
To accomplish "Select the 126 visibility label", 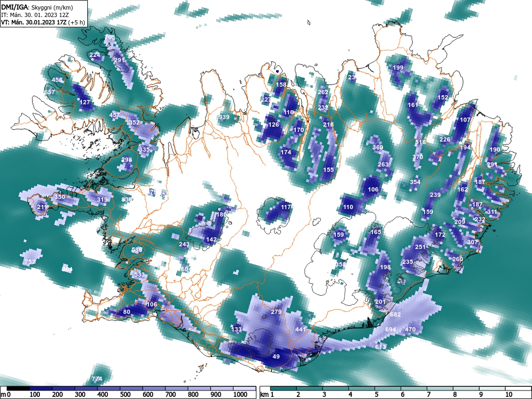I will pyautogui.click(x=273, y=125).
